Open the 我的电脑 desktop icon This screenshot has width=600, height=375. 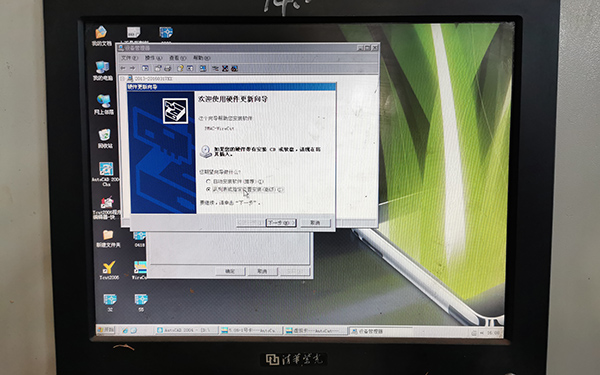[x=103, y=70]
